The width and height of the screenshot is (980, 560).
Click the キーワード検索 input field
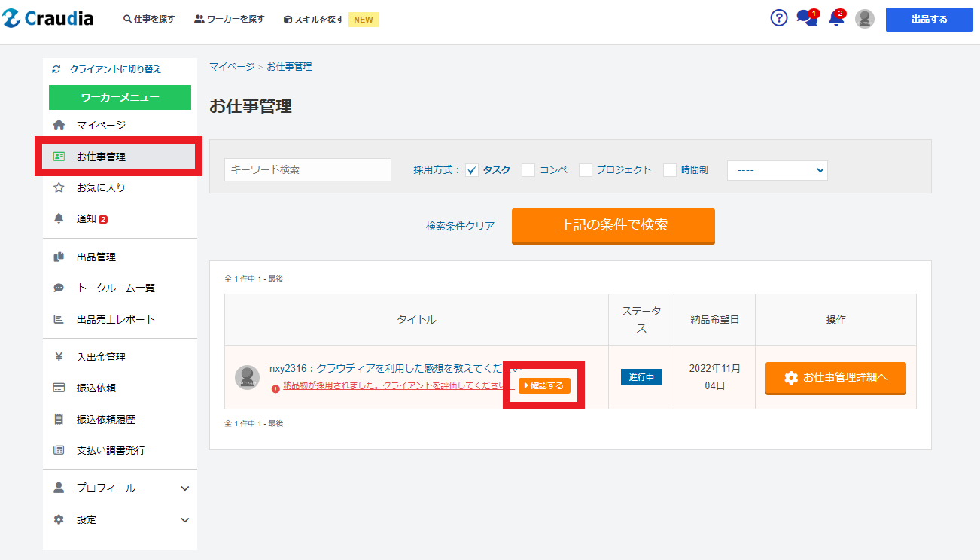click(x=307, y=170)
